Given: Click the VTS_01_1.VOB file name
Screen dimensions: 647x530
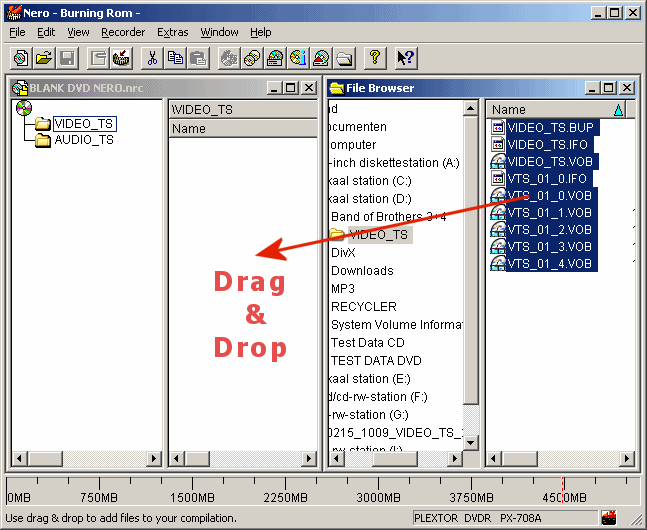Looking at the screenshot, I should pyautogui.click(x=550, y=213).
